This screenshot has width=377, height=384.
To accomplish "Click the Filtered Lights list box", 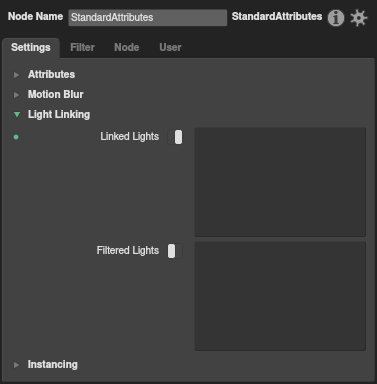I will [280, 296].
